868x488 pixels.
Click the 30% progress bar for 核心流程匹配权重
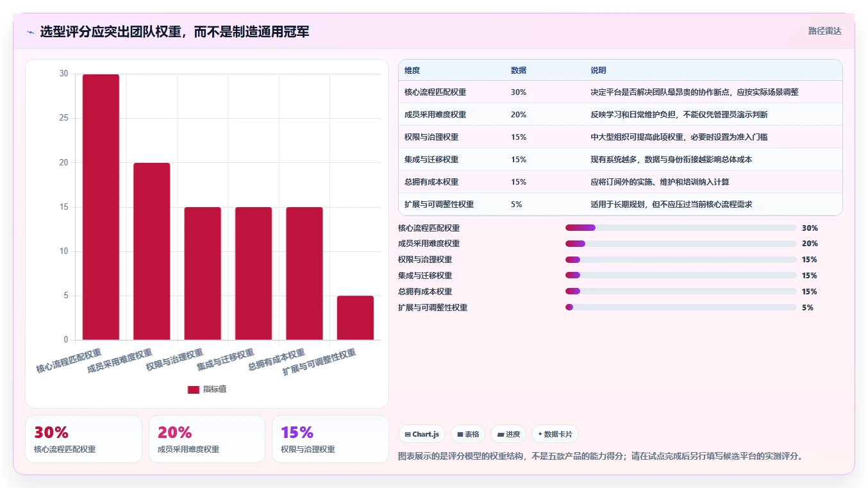click(681, 228)
